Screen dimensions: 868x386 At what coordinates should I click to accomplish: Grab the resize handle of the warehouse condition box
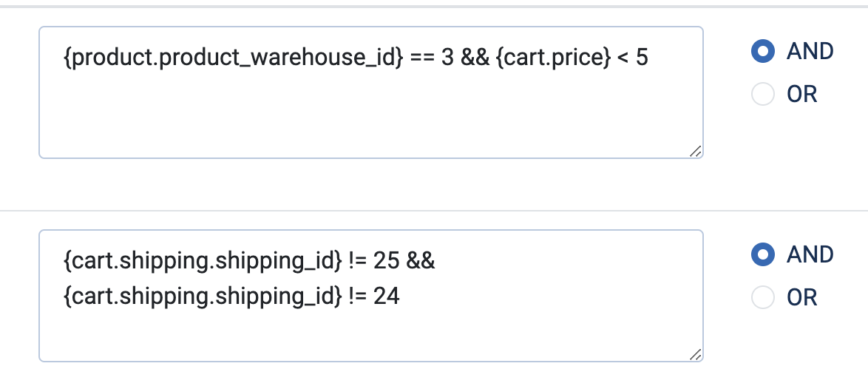point(695,151)
